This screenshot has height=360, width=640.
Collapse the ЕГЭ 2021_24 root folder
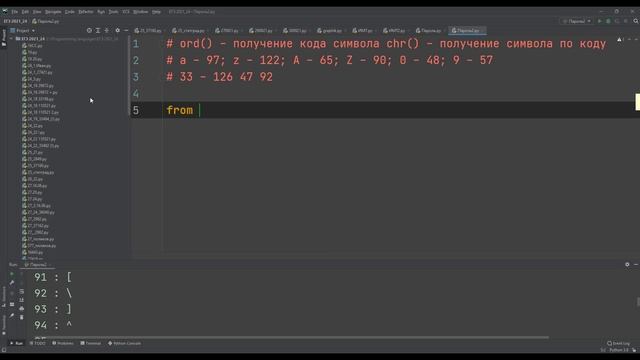11,39
